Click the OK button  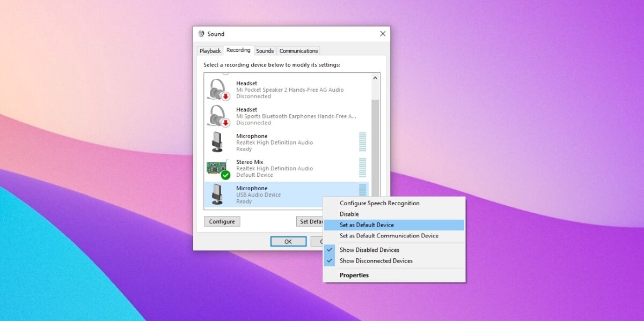coord(288,241)
